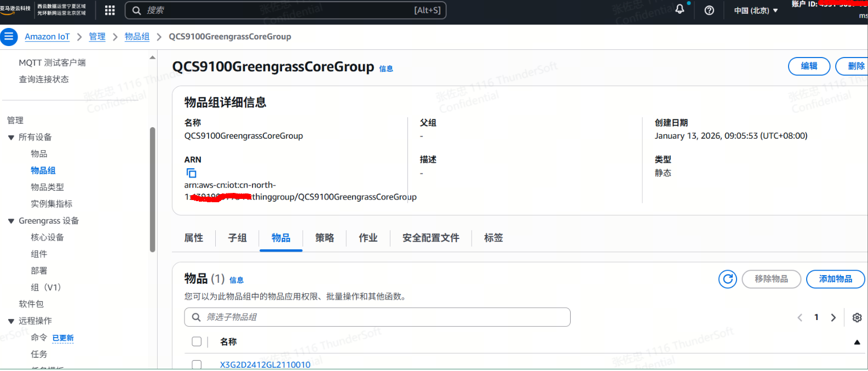The image size is (868, 371).
Task: Click the 编辑 button
Action: (809, 66)
